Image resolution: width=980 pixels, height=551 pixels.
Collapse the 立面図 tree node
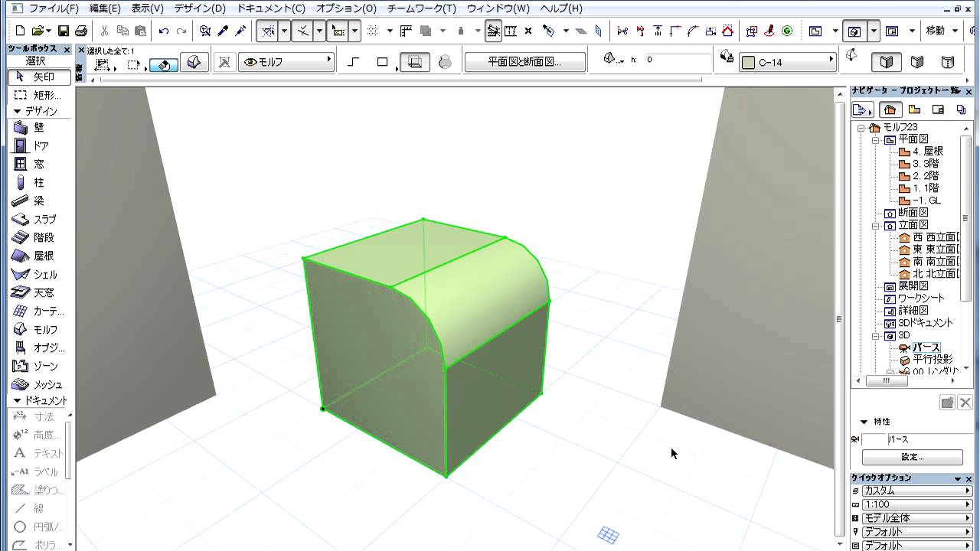click(x=877, y=225)
